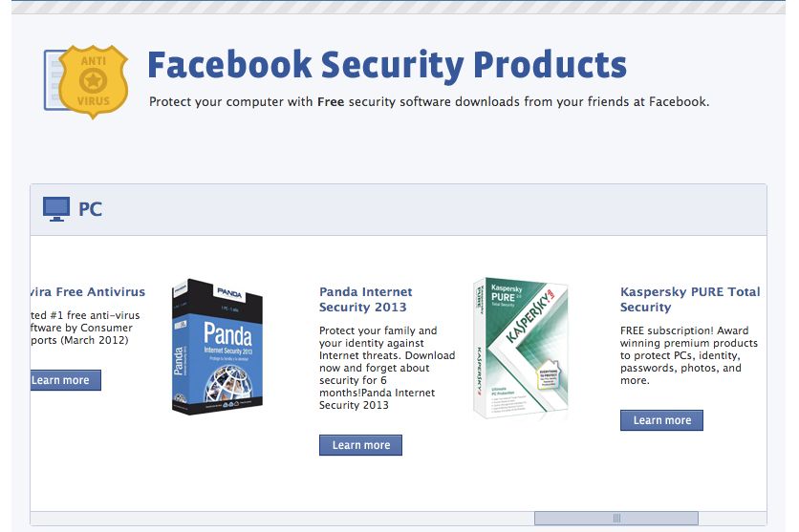Open the Kaspersky PURE Total Security title link
The width and height of the screenshot is (799, 532).
point(689,299)
